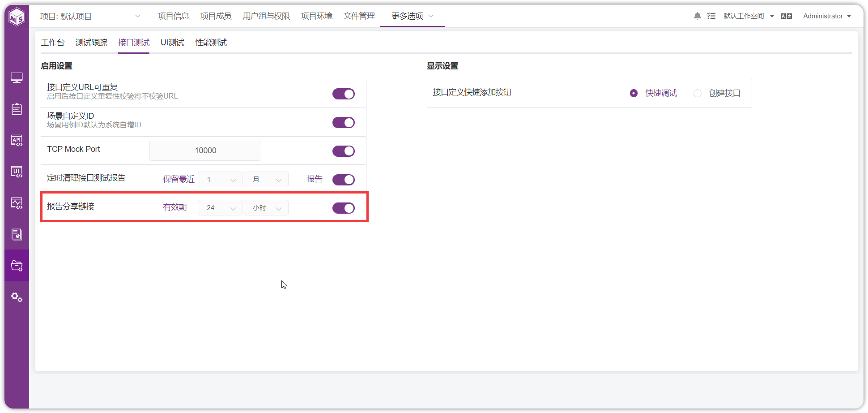Open the test tracking clipboard icon
The width and height of the screenshot is (868, 413).
(17, 109)
